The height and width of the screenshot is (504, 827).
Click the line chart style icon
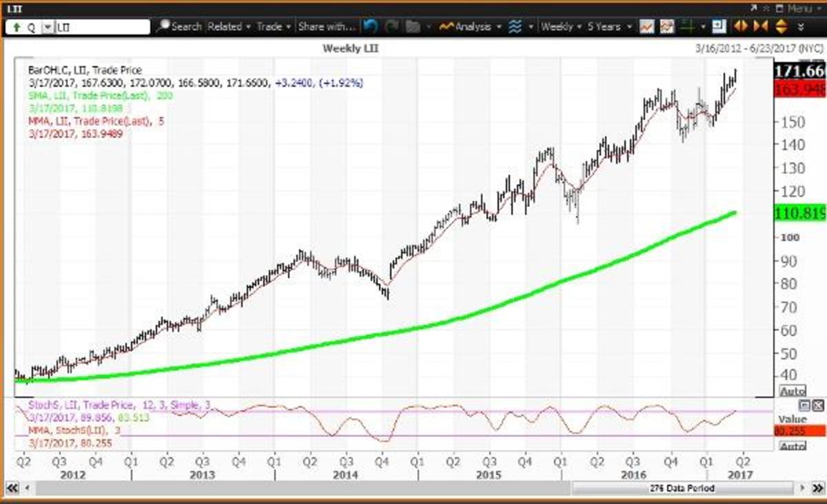click(646, 27)
